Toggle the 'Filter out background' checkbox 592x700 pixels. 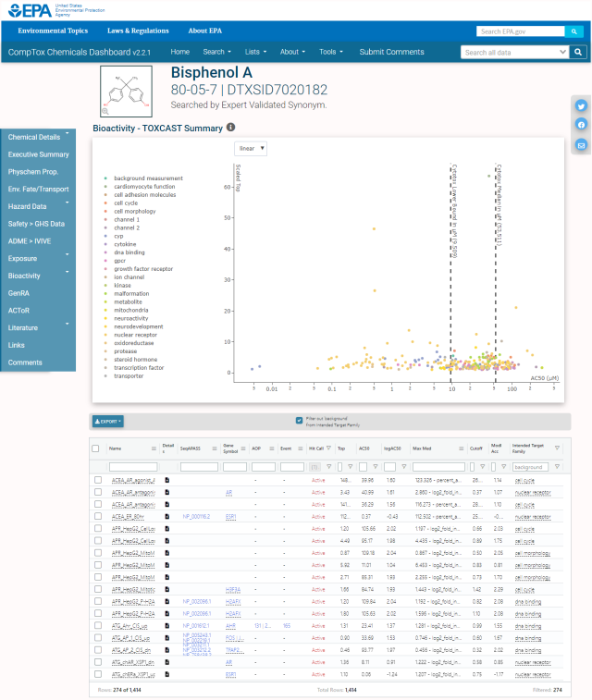click(299, 421)
